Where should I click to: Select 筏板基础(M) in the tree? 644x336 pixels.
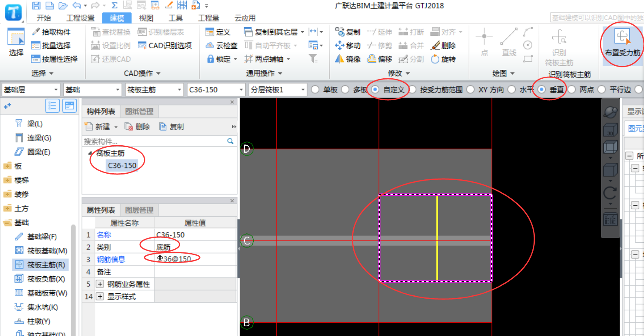[41, 251]
